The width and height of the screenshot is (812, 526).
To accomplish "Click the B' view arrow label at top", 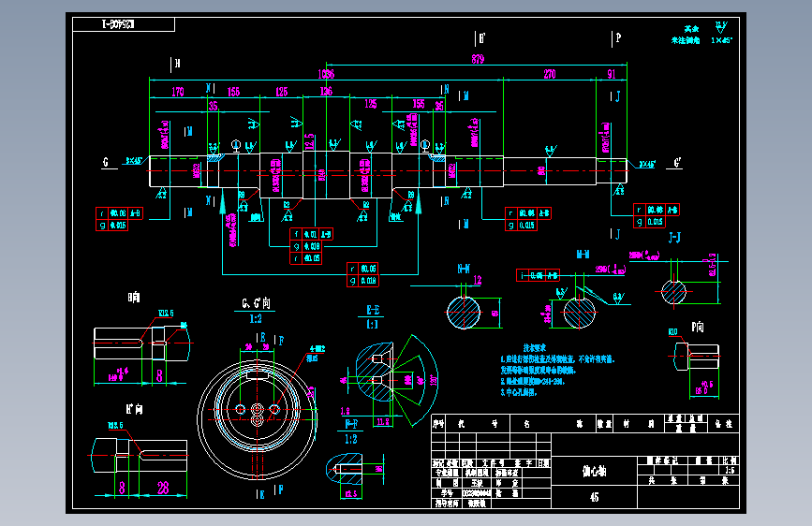I will pos(481,37).
